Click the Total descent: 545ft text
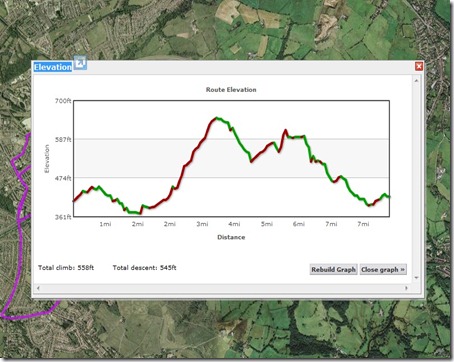Screen dimensions: 454x362 tap(144, 268)
